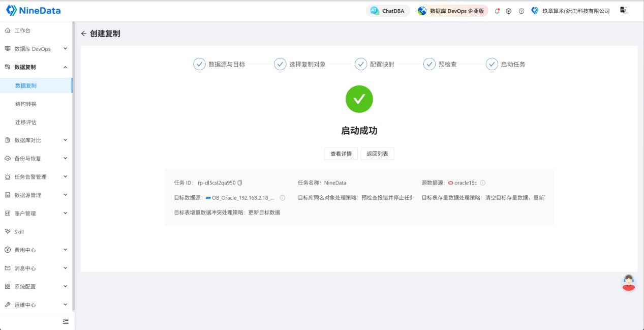Collapse the sidebar with the bottom icon
This screenshot has width=644, height=330.
pos(66,321)
